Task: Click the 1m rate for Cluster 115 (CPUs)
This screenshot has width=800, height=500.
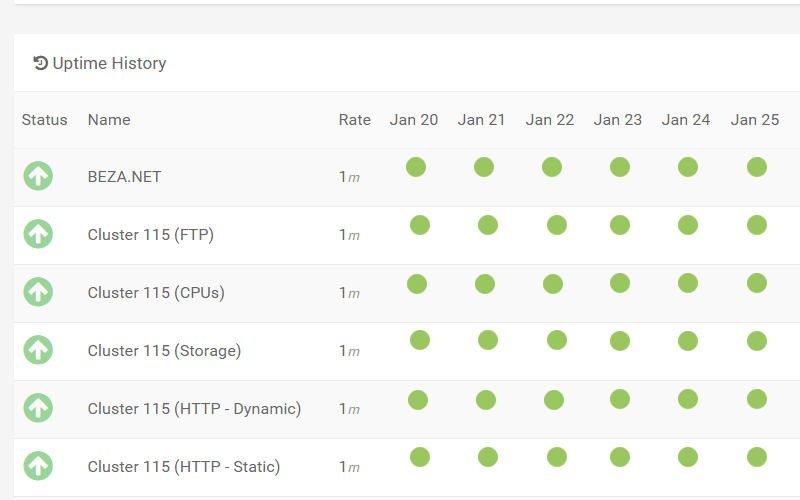Action: [x=349, y=293]
